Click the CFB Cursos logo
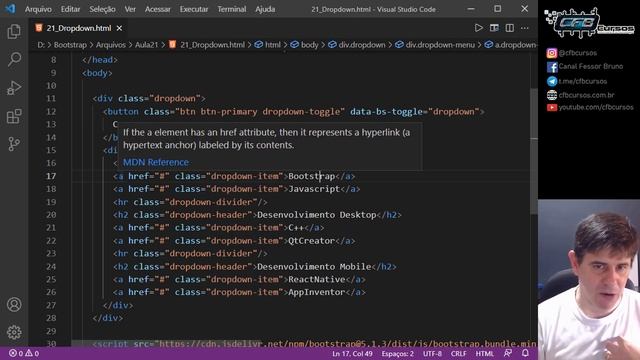Image resolution: width=640 pixels, height=360 pixels. (x=589, y=23)
